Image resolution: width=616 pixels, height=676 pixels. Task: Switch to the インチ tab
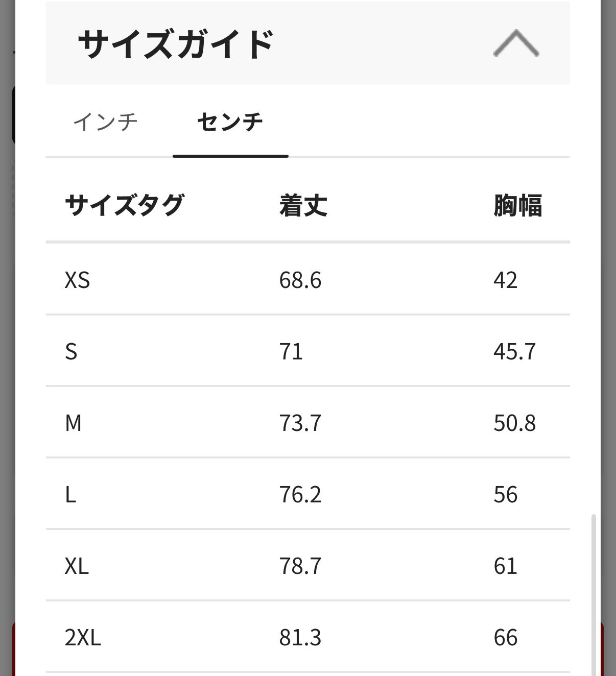point(106,122)
